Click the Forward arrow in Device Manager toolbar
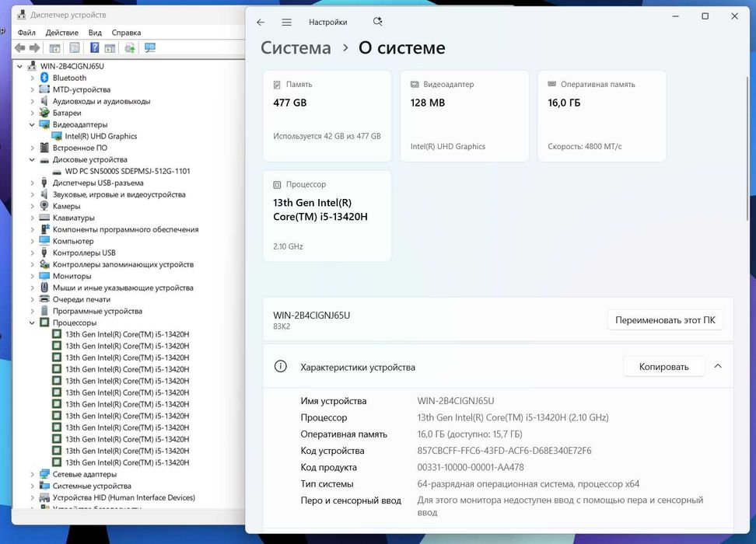756x544 pixels. click(35, 47)
